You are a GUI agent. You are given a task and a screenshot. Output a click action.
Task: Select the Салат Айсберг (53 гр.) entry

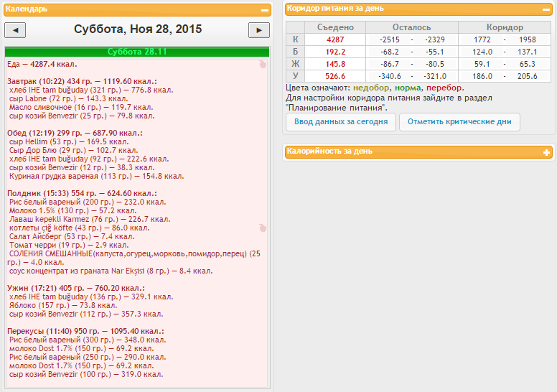point(72,236)
